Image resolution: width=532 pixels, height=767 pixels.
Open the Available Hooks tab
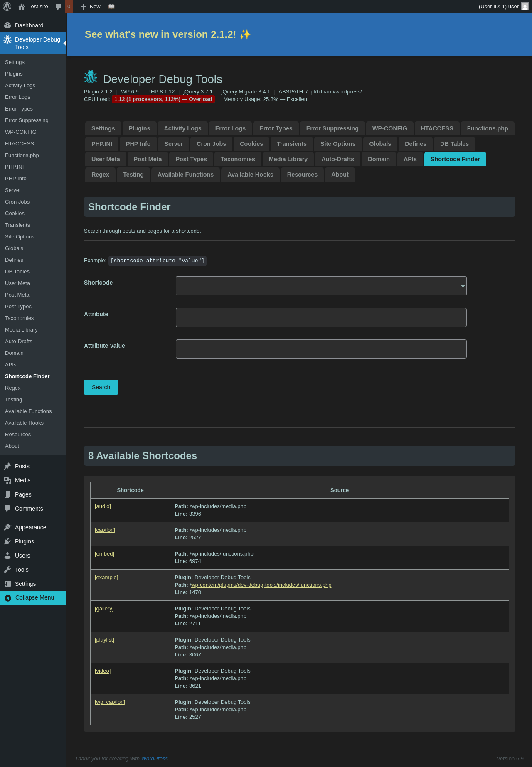coord(250,175)
